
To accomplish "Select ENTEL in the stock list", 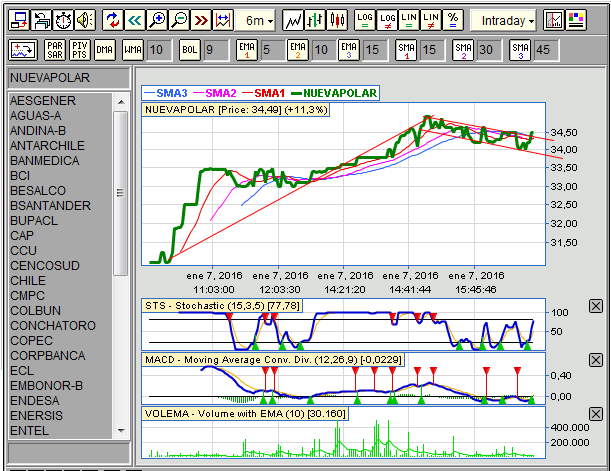I will coord(60,431).
